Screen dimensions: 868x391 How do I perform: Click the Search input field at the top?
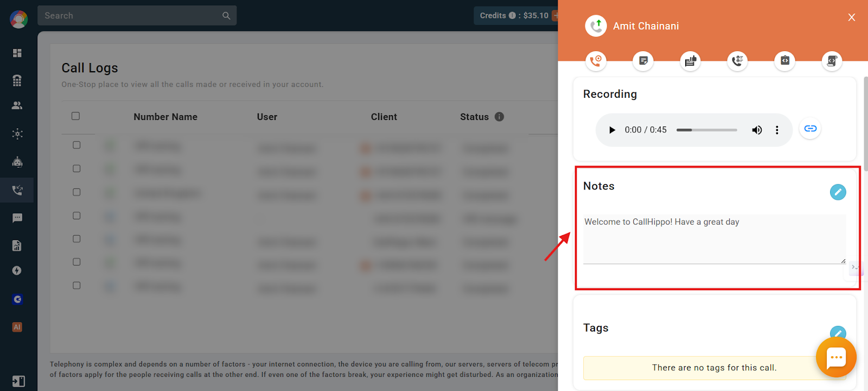137,16
